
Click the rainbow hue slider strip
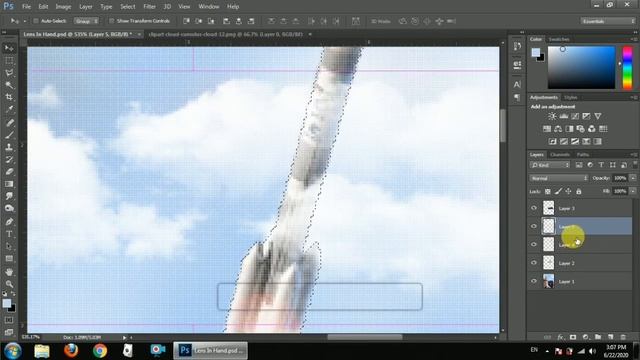tap(627, 67)
